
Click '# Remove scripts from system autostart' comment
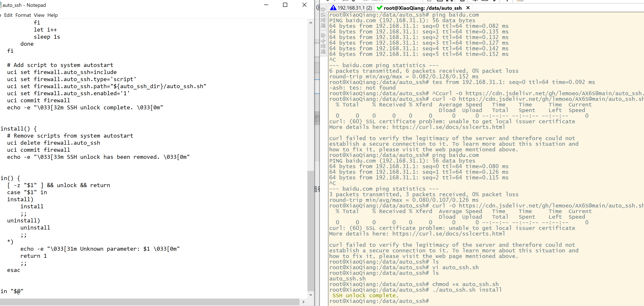tap(70, 136)
